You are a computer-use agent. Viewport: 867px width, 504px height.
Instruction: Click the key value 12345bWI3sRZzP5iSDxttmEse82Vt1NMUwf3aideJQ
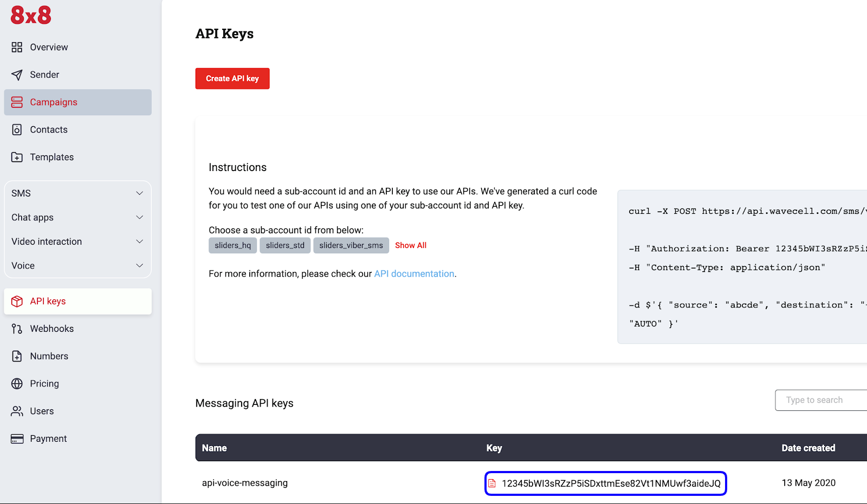pos(611,483)
